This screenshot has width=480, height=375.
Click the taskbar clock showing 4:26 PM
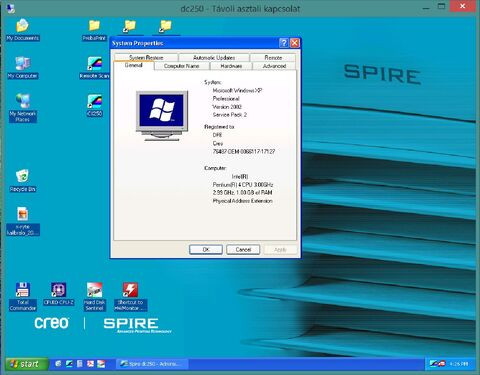[x=459, y=364]
